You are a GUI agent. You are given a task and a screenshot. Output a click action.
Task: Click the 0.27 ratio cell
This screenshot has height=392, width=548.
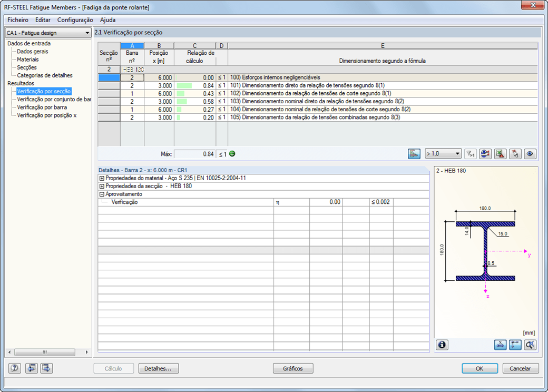195,110
